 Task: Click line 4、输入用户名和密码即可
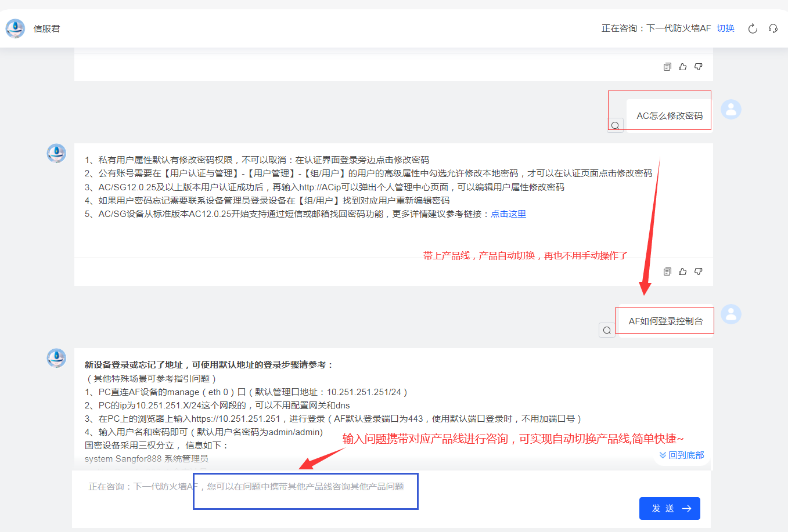point(204,432)
